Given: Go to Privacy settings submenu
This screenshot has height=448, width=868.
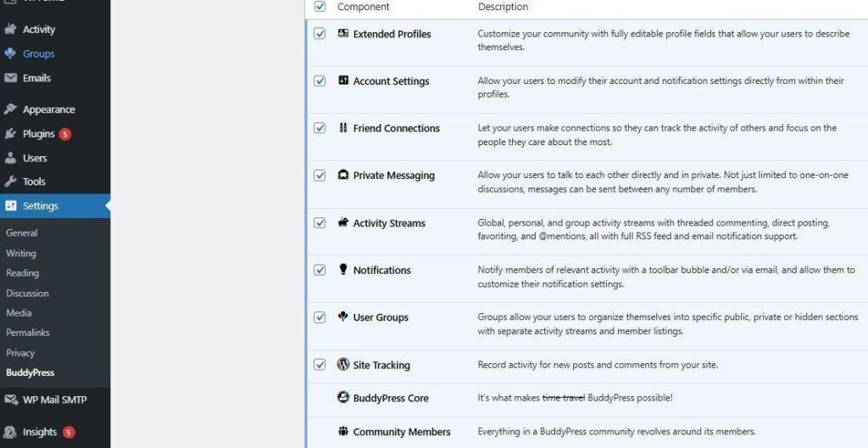Looking at the screenshot, I should click(20, 353).
